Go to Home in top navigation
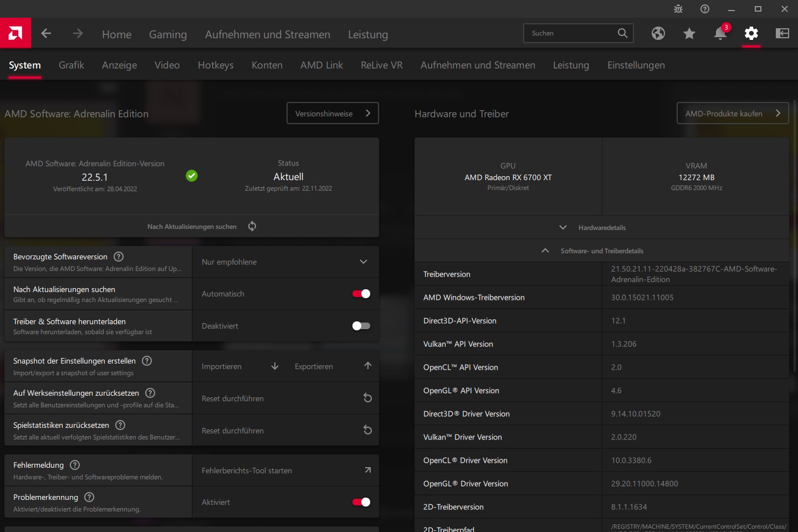 point(116,34)
